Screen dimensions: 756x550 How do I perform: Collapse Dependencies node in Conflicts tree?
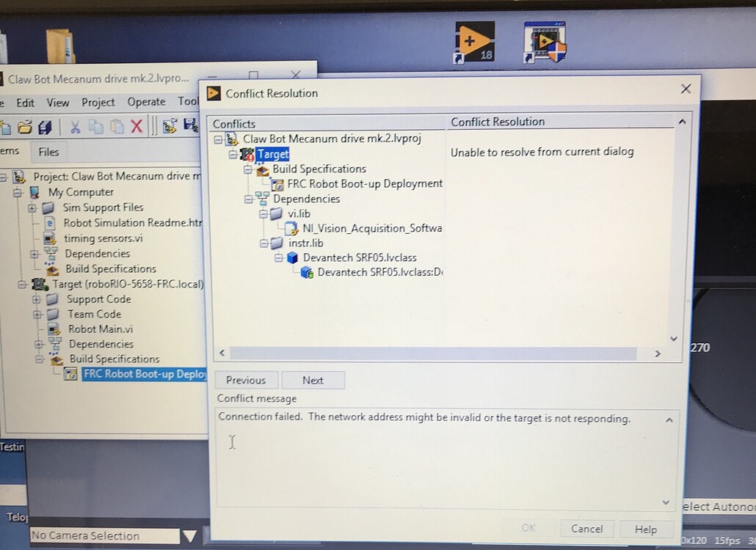click(x=248, y=199)
